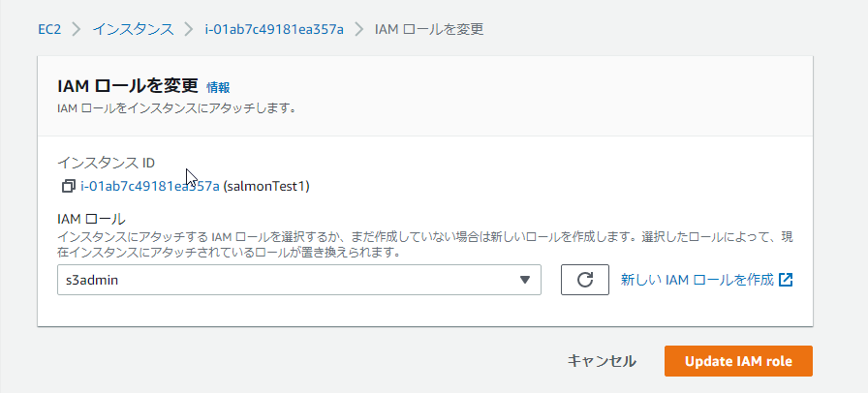Click the キャンセル button
The image size is (868, 393).
602,361
